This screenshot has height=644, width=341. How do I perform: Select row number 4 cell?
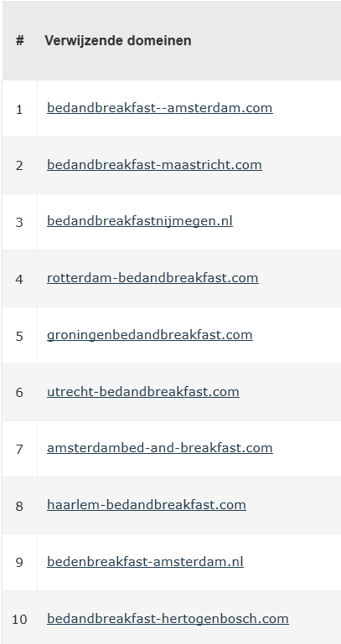tap(19, 279)
